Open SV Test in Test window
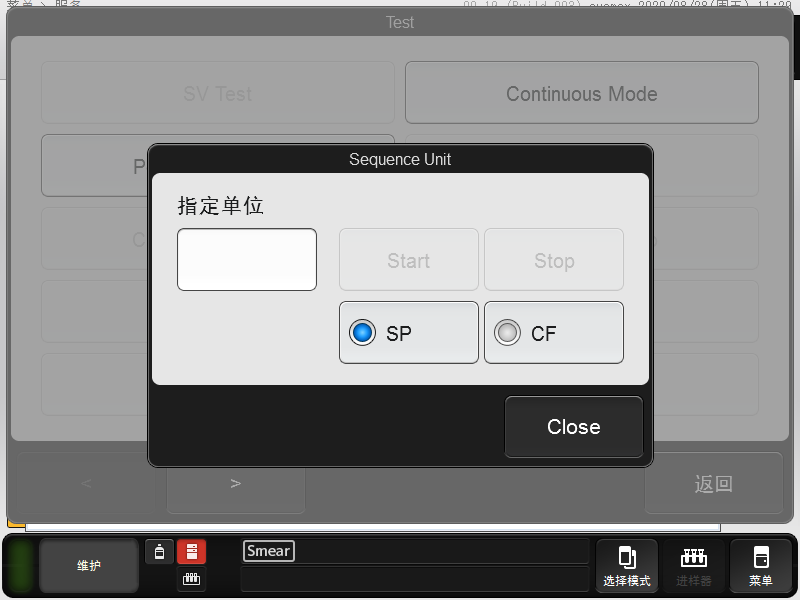The width and height of the screenshot is (800, 600). 218,93
